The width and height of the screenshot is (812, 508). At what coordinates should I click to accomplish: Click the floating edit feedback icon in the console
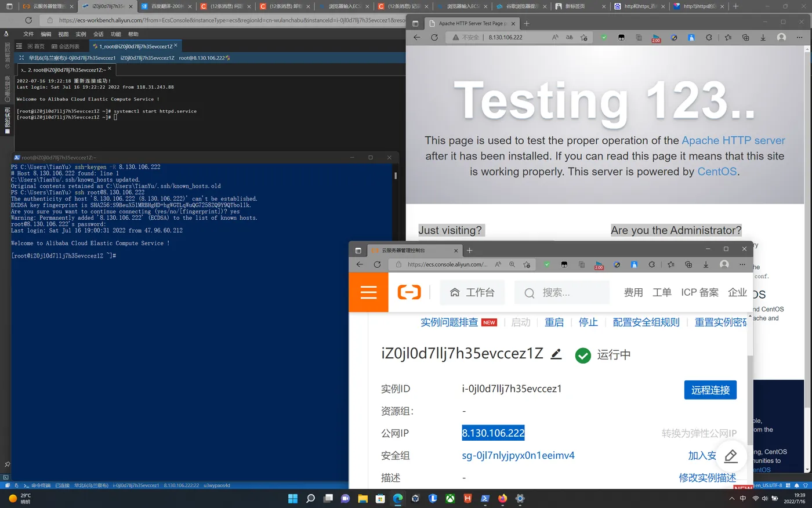coord(731,456)
